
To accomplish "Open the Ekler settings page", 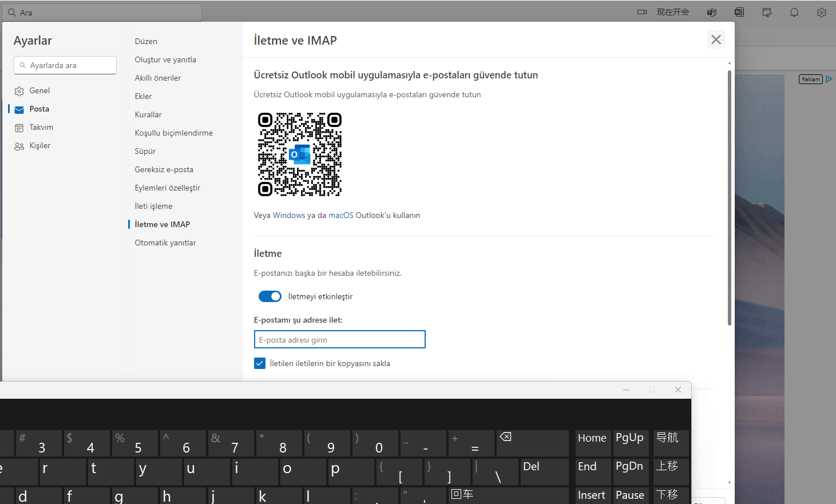I will 143,96.
